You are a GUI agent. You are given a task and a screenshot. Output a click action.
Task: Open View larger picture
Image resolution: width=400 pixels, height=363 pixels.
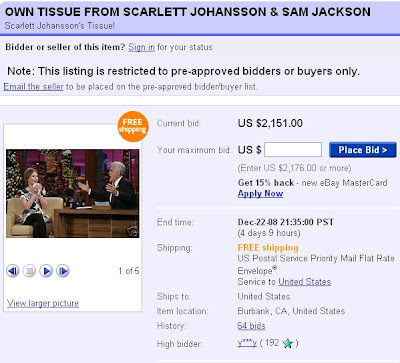[x=43, y=303]
